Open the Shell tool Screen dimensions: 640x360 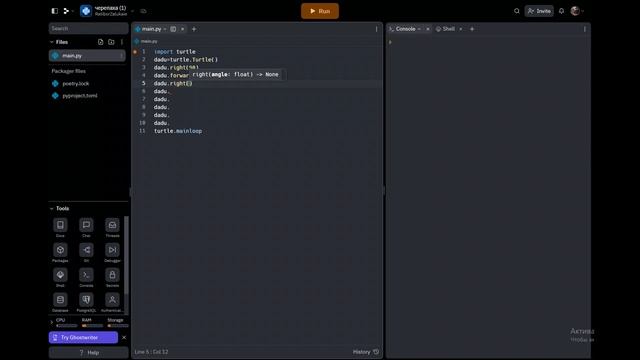click(x=60, y=277)
